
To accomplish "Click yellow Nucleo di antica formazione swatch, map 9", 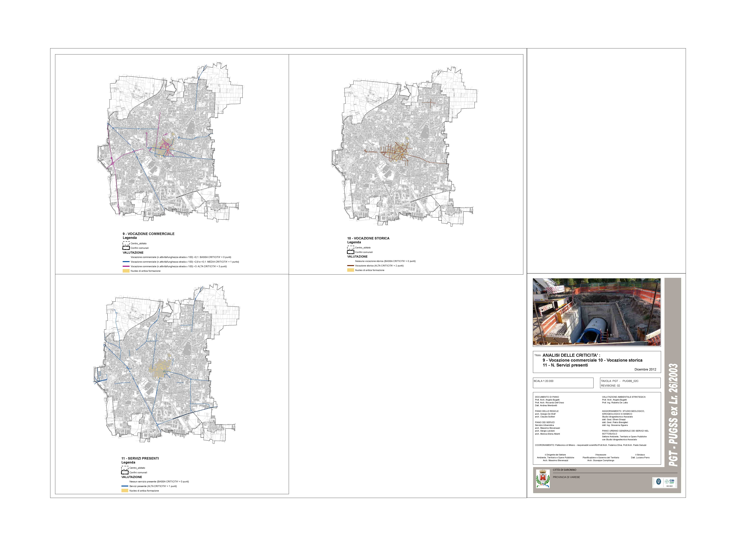I will [x=126, y=271].
